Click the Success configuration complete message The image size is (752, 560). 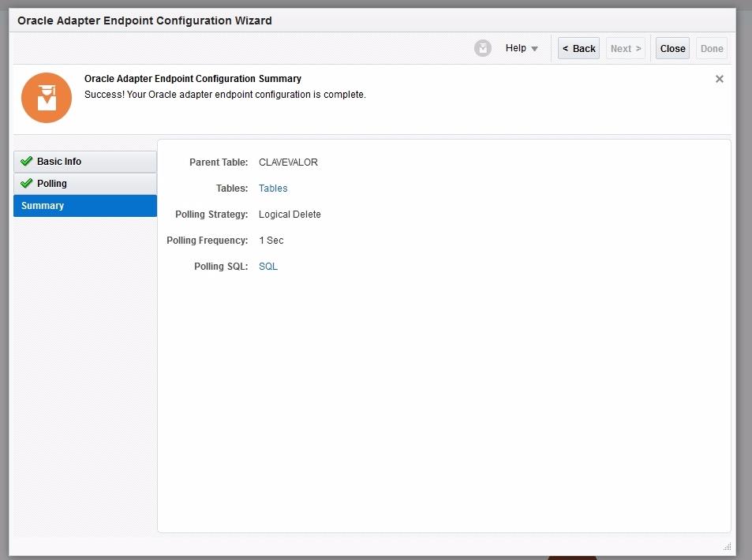(x=225, y=95)
